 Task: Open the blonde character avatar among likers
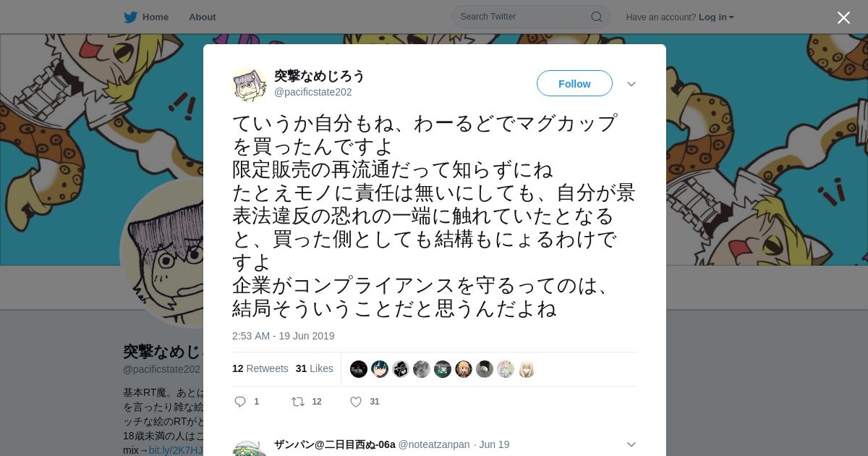[464, 369]
